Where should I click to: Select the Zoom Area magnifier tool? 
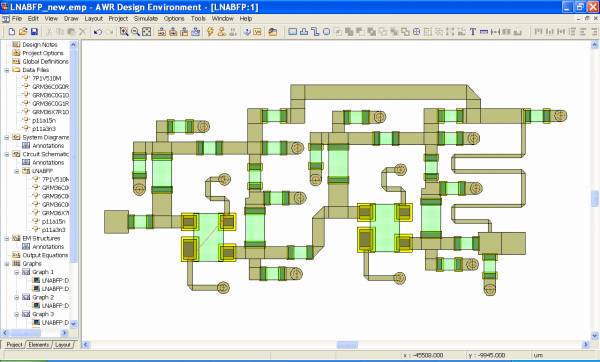124,32
